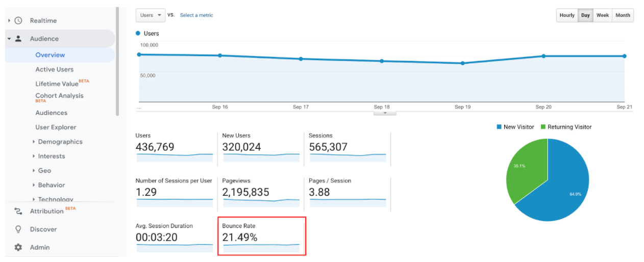Collapse the Audience section arrow
Image resolution: width=644 pixels, height=262 pixels.
coord(9,39)
